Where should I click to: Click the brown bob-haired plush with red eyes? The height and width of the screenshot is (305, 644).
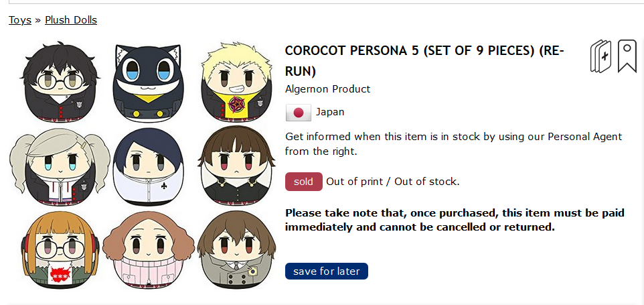pos(234,166)
